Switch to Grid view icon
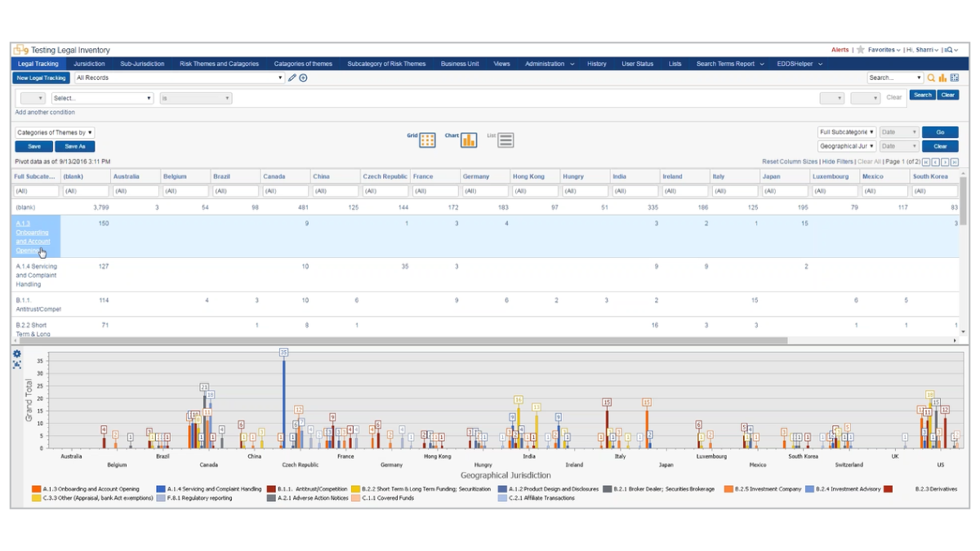 click(427, 140)
